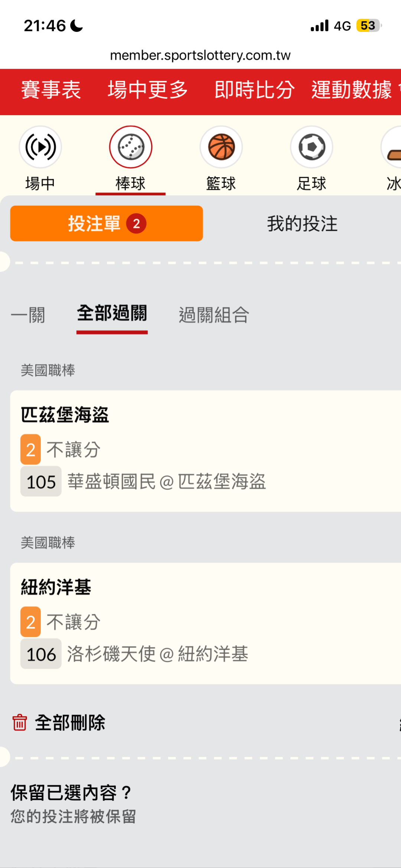Select the 過關組合 combination tab
Viewport: 401px width, 868px height.
(214, 315)
